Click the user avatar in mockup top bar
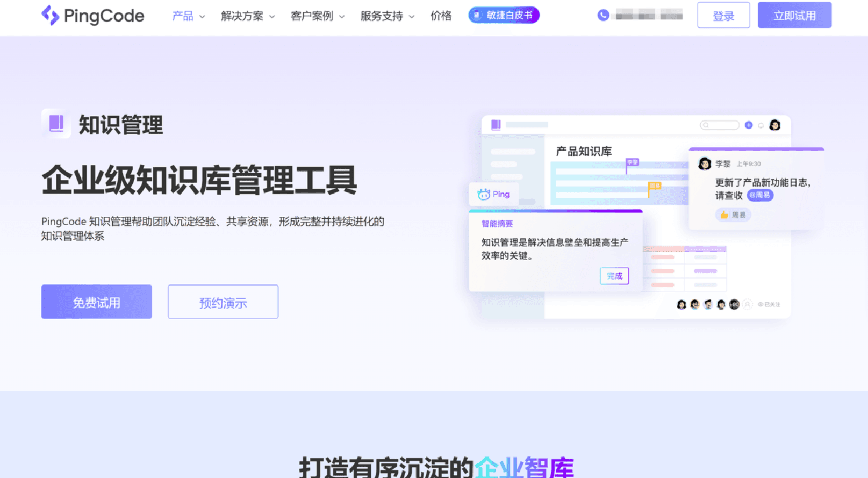868x478 pixels. [x=775, y=125]
